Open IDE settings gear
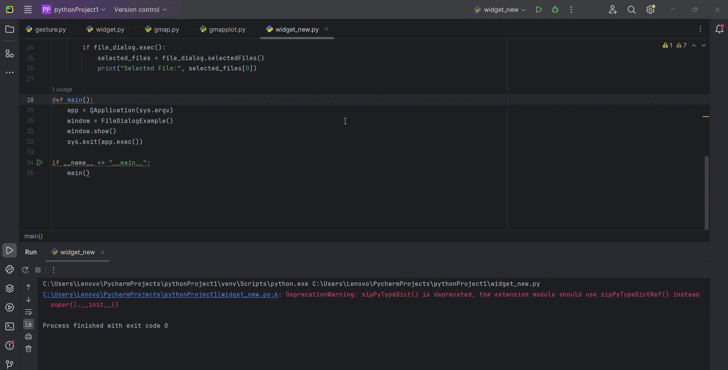Viewport: 728px width, 370px height. tap(650, 9)
